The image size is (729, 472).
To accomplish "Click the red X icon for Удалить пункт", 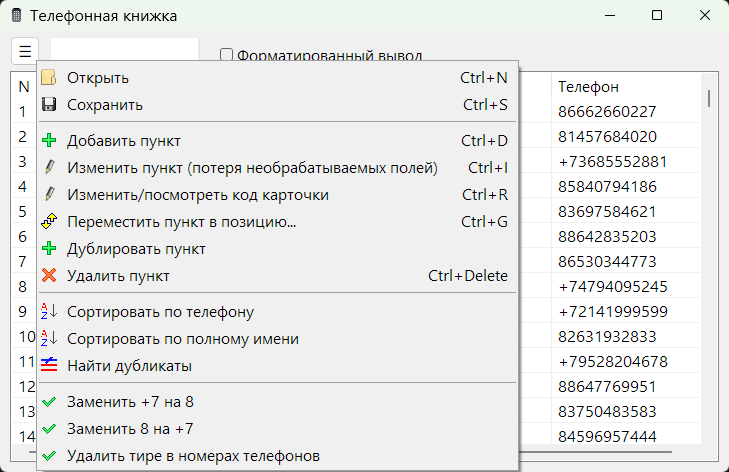I will coord(49,276).
